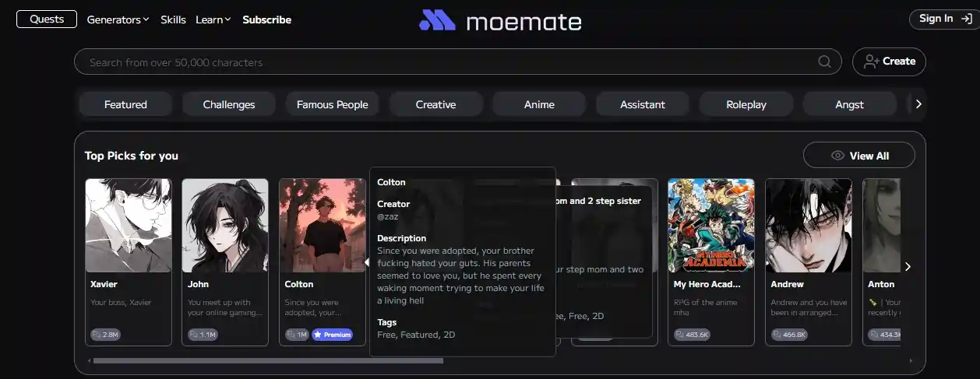
Task: Click the chat count icon on Xavier card
Action: click(x=97, y=335)
